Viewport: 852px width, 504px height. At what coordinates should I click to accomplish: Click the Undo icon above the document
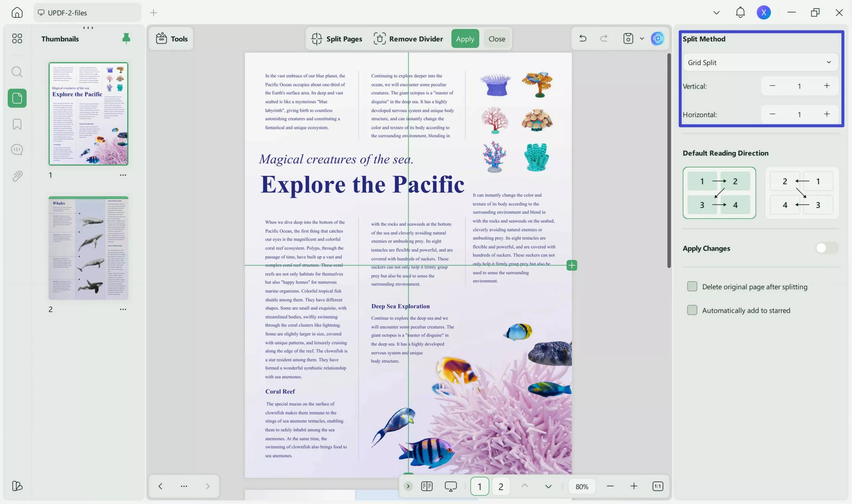[583, 38]
